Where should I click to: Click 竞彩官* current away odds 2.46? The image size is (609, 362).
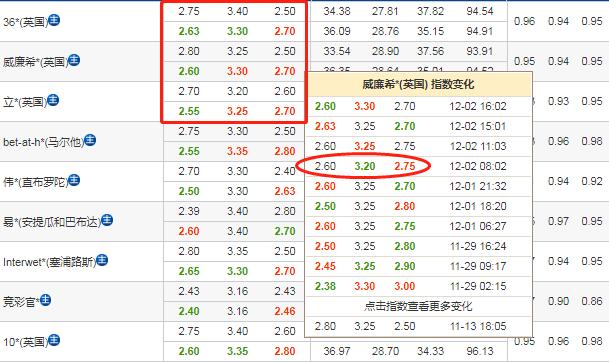[285, 311]
